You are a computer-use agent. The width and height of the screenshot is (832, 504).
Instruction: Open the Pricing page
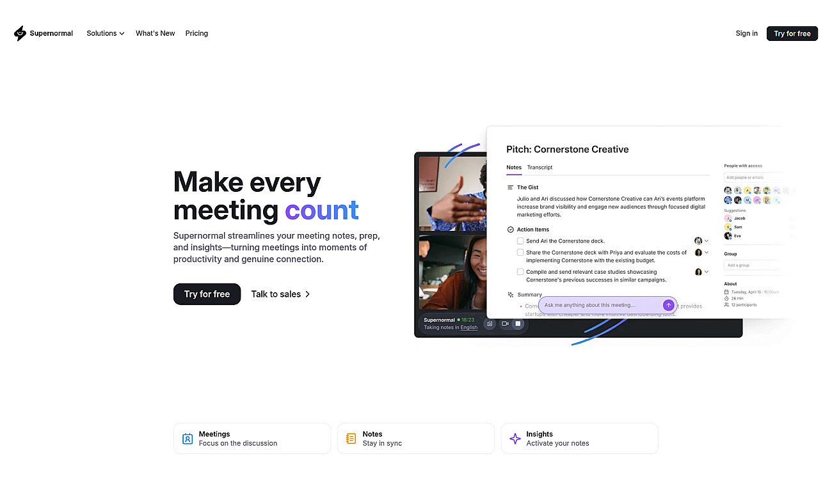tap(196, 33)
